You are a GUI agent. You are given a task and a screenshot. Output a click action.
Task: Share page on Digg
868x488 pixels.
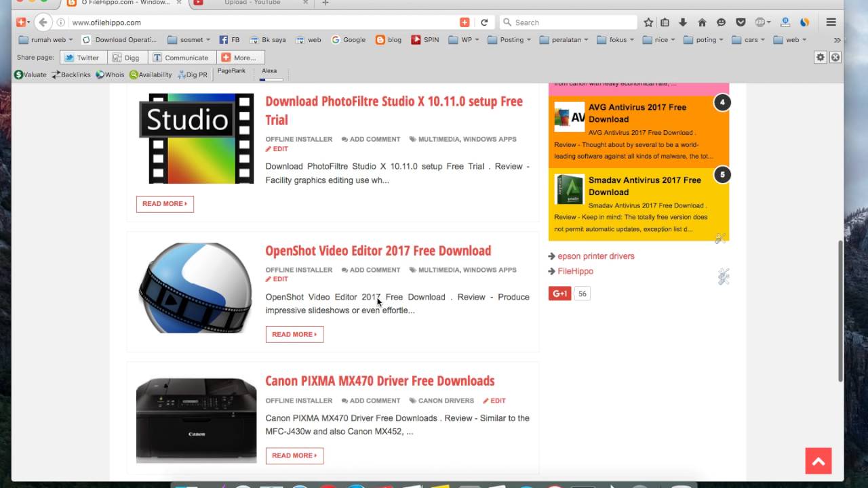[126, 58]
